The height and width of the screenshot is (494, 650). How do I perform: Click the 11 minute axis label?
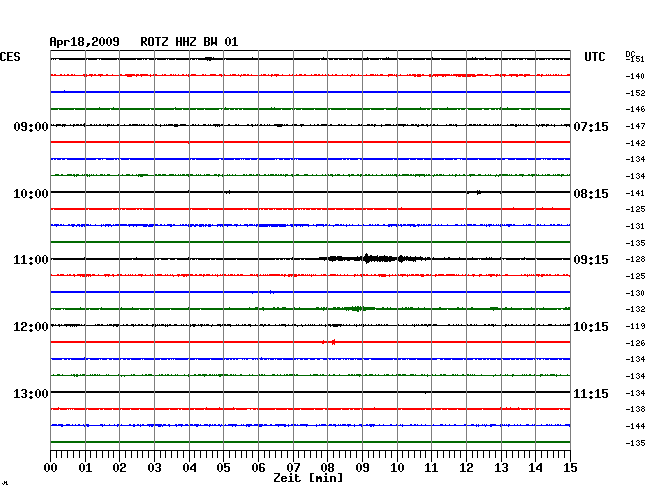pos(431,468)
